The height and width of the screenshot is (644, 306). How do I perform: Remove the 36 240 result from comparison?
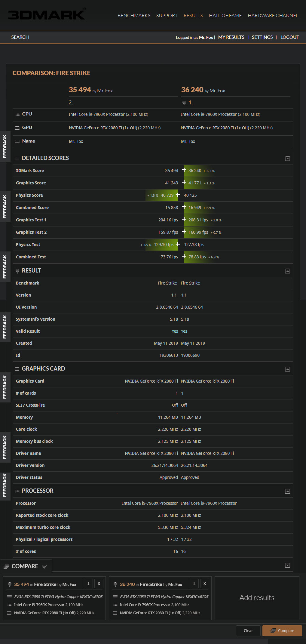coord(205,584)
